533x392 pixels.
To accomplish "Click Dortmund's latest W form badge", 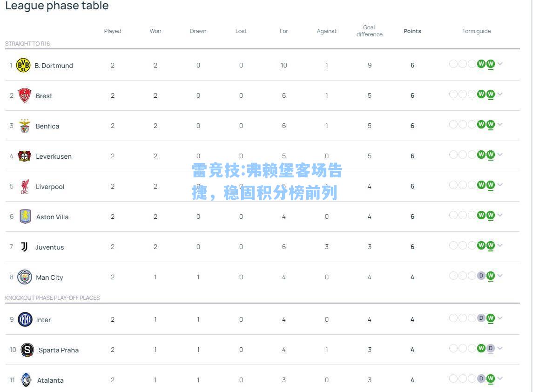I will 490,64.
